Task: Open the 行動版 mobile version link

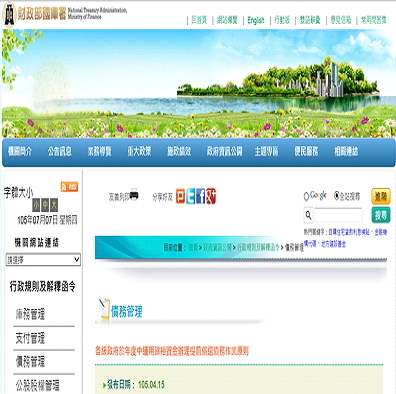Action: 282,20
